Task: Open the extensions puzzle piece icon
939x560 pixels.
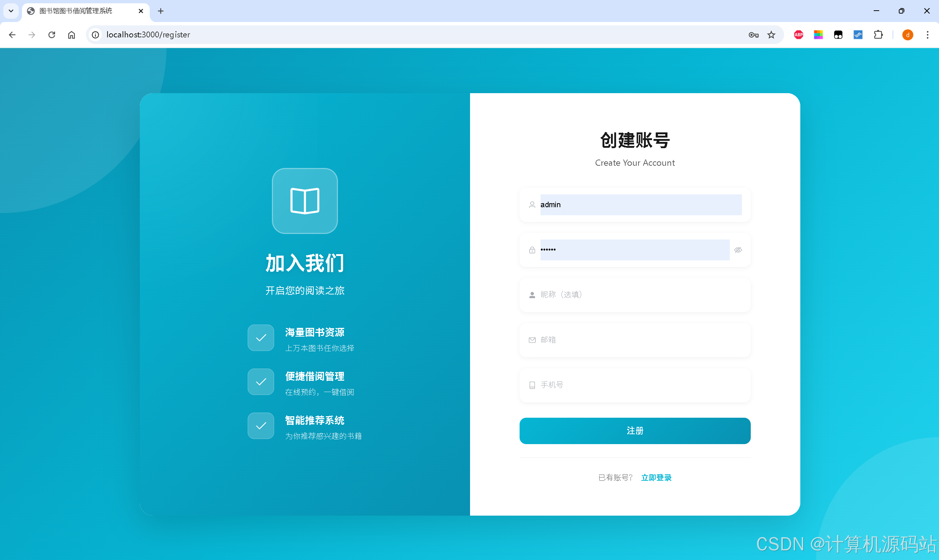Action: tap(878, 35)
